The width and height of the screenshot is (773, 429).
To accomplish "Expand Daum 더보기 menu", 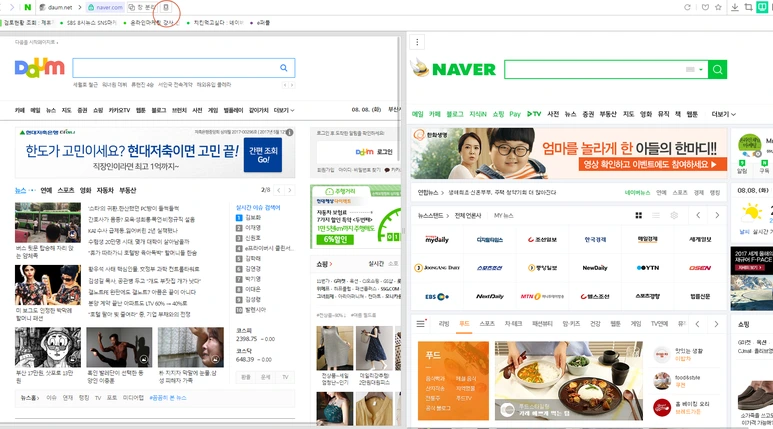I will pos(284,110).
